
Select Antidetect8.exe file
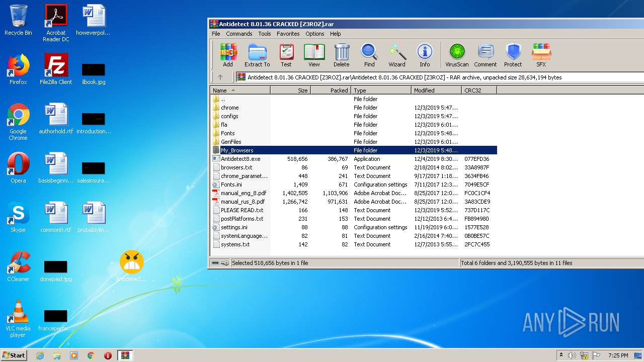click(353, 159)
